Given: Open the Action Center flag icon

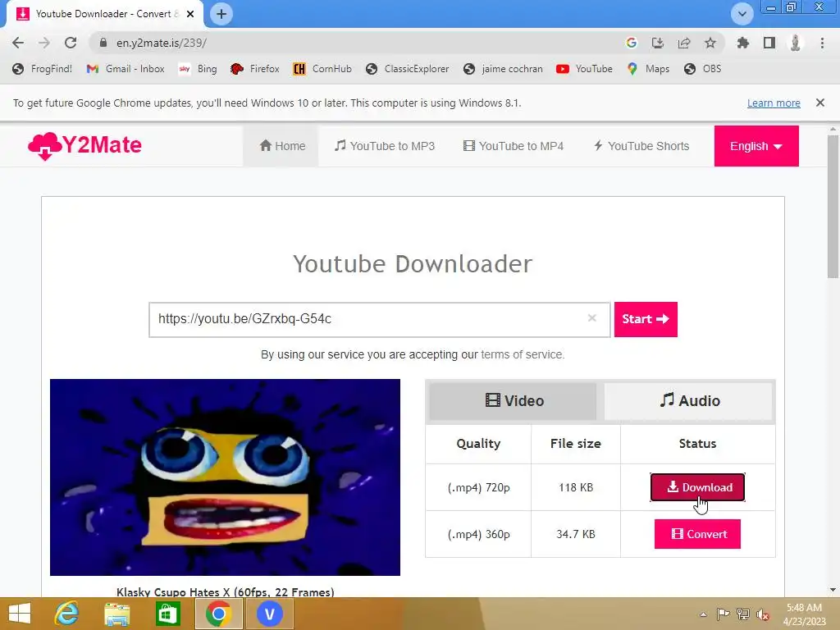Looking at the screenshot, I should point(723,614).
